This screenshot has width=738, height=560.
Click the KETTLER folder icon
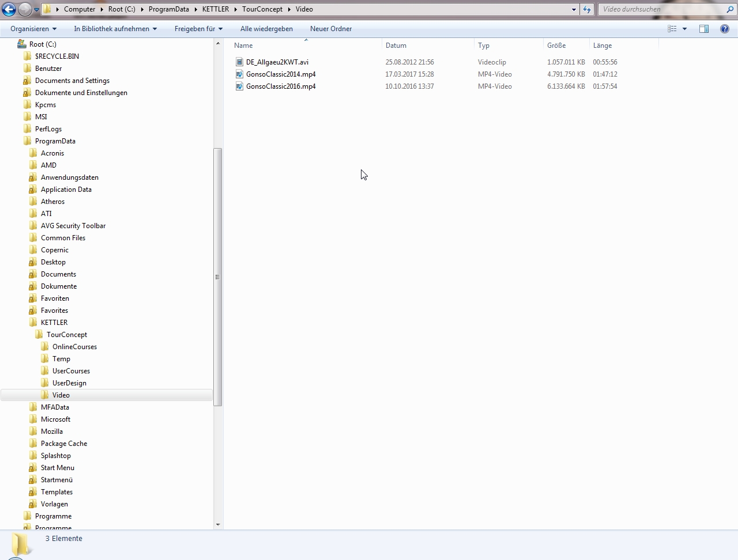pos(33,323)
